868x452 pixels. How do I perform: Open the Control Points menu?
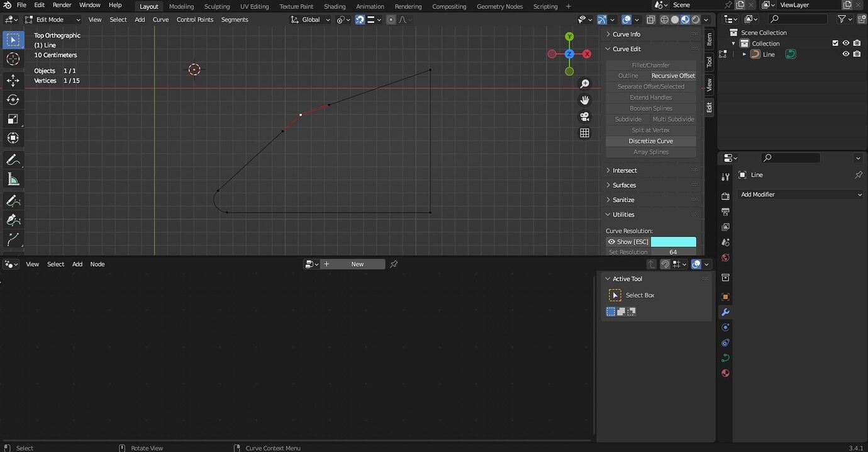(195, 20)
